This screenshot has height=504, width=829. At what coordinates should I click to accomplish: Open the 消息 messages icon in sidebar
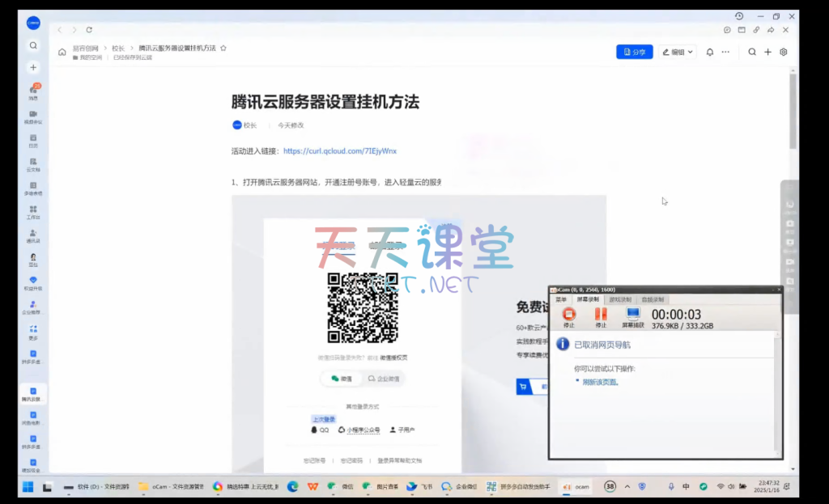coord(33,91)
